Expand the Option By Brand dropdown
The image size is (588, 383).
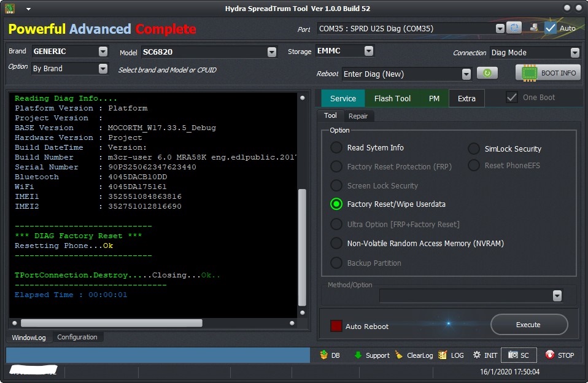[103, 69]
